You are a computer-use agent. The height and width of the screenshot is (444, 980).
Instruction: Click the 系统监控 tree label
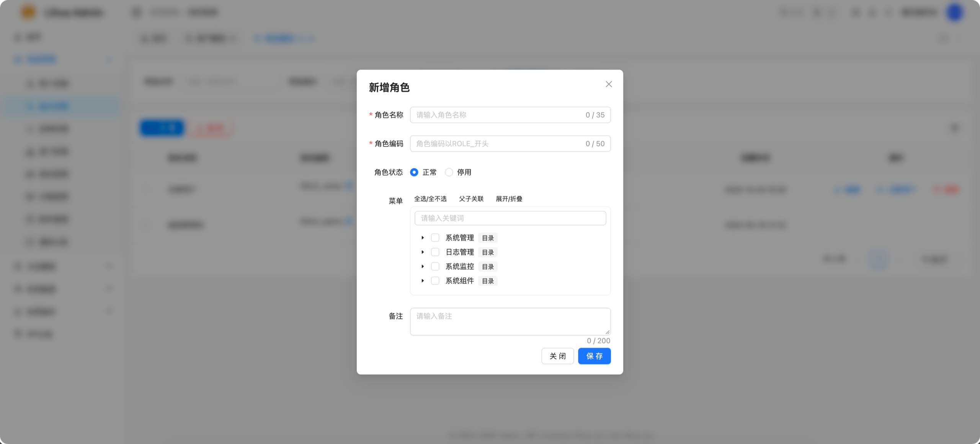coord(460,267)
